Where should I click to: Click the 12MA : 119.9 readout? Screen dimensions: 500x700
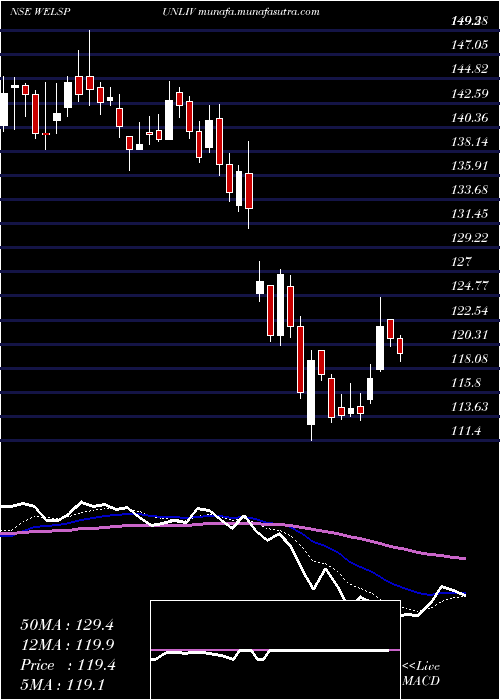click(x=67, y=645)
